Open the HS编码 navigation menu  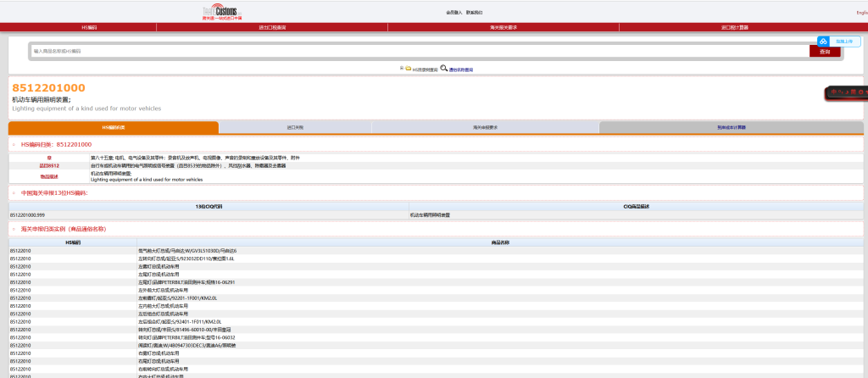coord(89,28)
